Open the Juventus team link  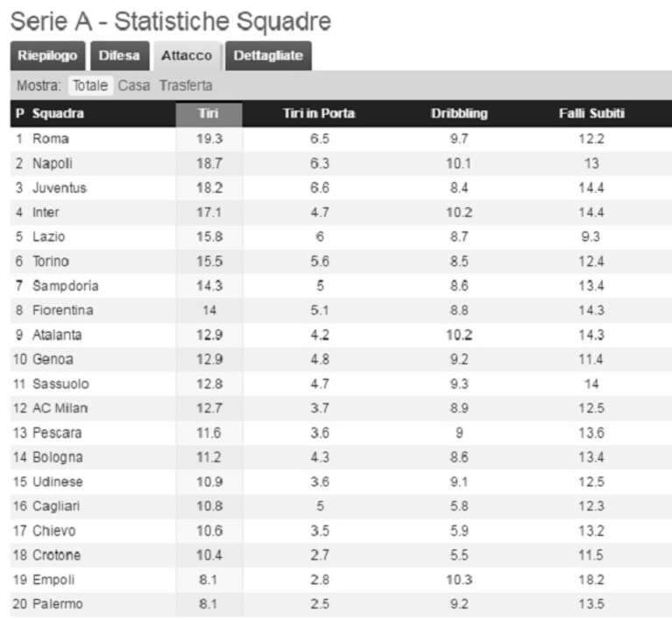point(60,188)
